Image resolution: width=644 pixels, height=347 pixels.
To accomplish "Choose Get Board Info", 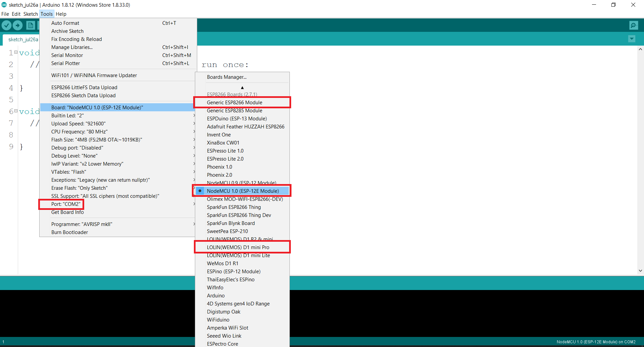I will coord(118,212).
